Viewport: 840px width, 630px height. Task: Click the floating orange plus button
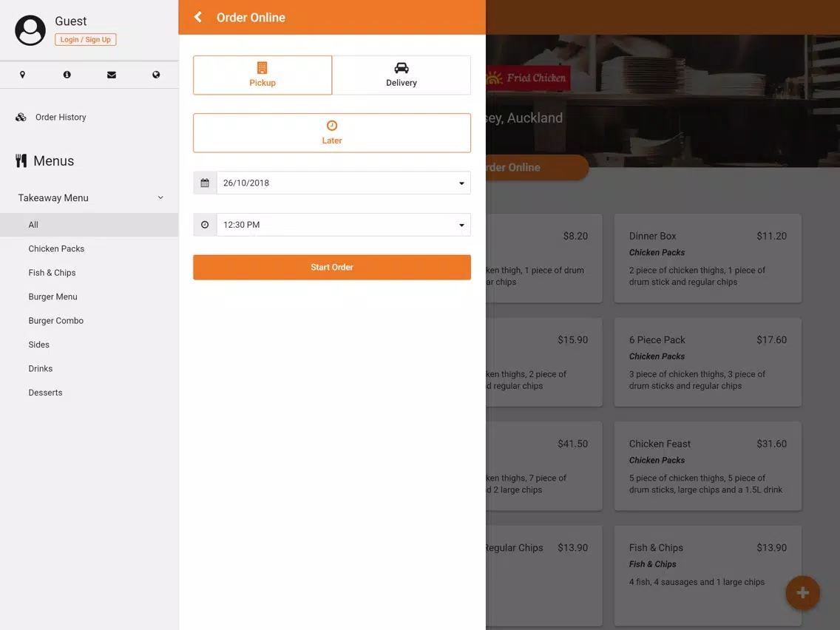click(x=802, y=592)
